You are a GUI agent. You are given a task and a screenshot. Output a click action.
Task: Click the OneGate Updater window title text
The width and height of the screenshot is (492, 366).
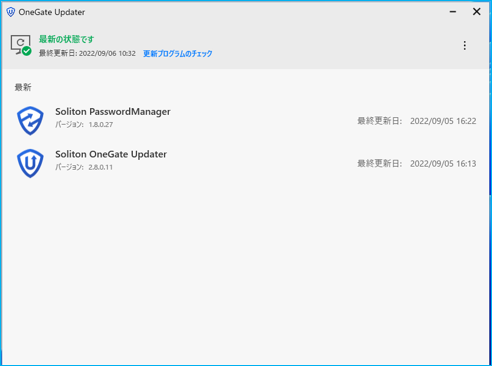tap(52, 12)
